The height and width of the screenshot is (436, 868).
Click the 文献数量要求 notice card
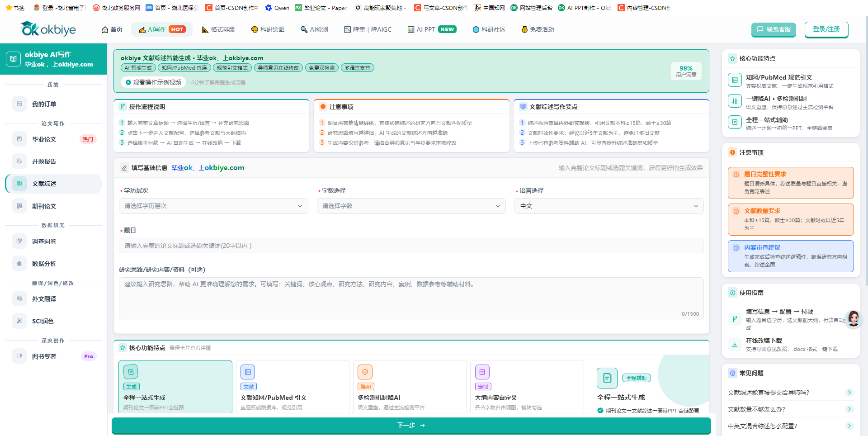point(791,219)
